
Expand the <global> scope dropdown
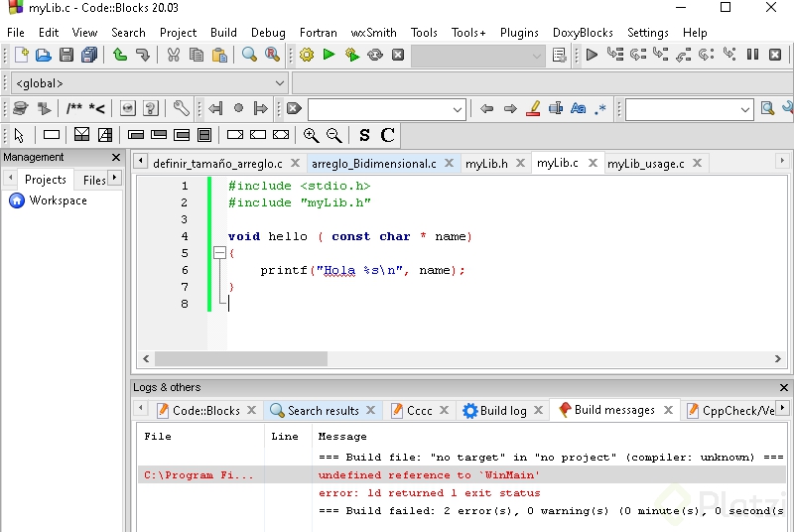[279, 83]
